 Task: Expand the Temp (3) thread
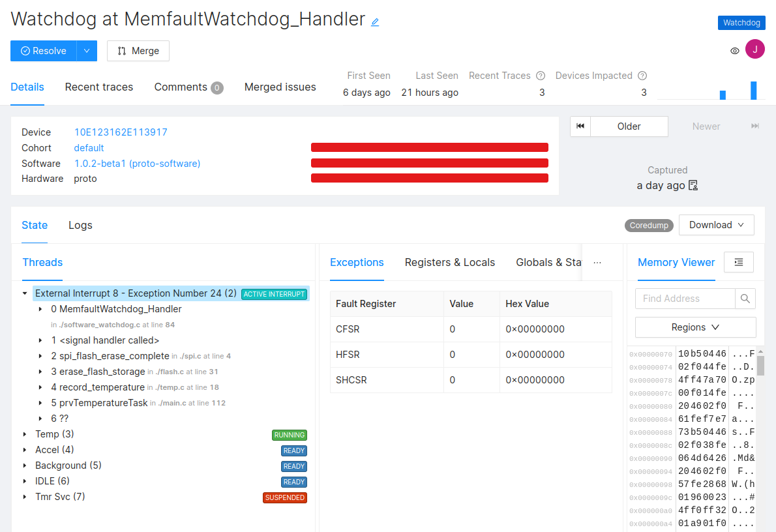pos(25,434)
